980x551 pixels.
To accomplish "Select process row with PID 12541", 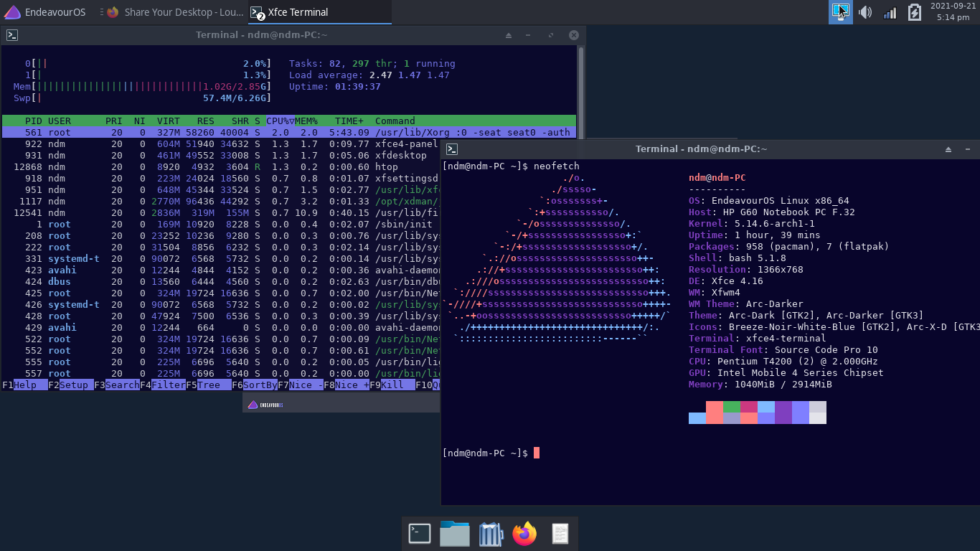I will coord(221,212).
